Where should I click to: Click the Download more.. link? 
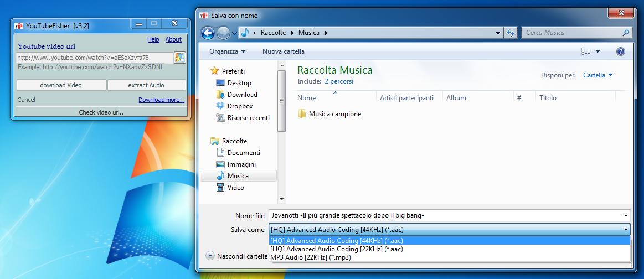[x=161, y=100]
